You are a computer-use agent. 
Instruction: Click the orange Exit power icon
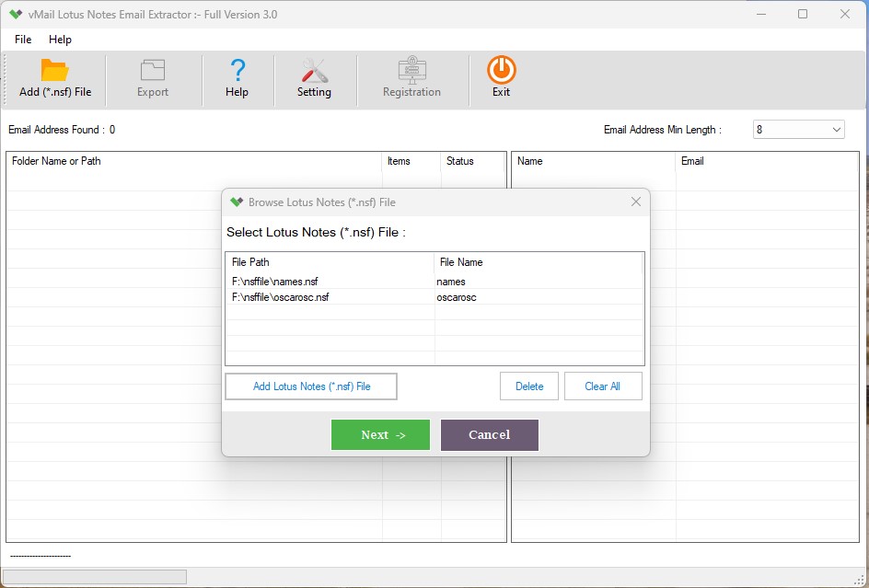tap(501, 70)
